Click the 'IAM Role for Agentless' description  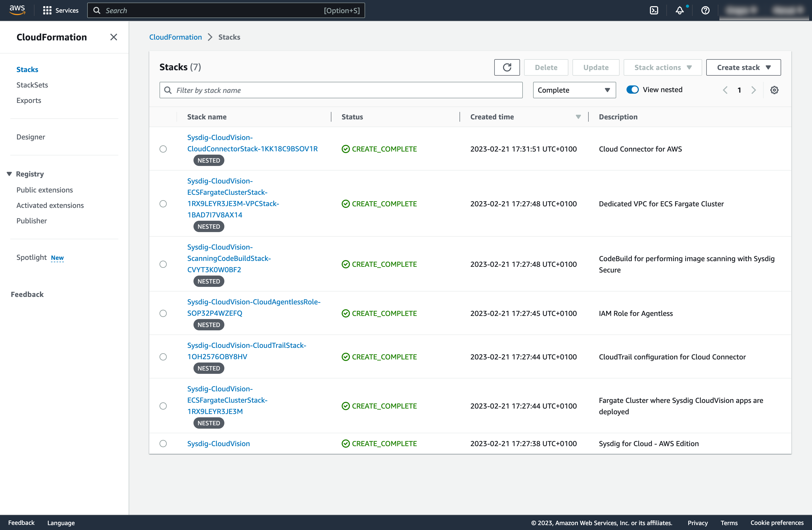[636, 313]
